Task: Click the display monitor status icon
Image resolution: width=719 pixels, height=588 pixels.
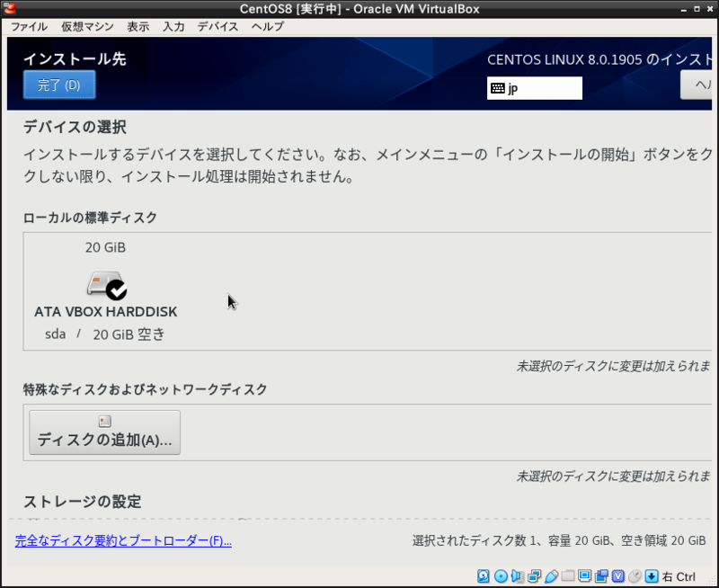Action: point(585,575)
